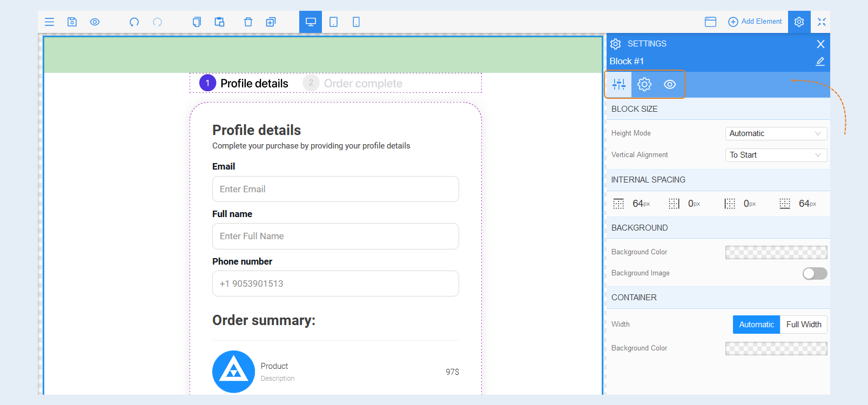The height and width of the screenshot is (405, 868).
Task: Open the eye visibility tab
Action: click(670, 84)
